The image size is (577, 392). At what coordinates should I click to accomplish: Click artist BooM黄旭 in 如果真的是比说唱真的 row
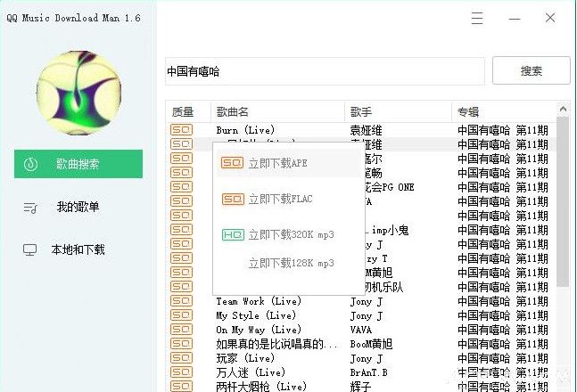pos(371,344)
